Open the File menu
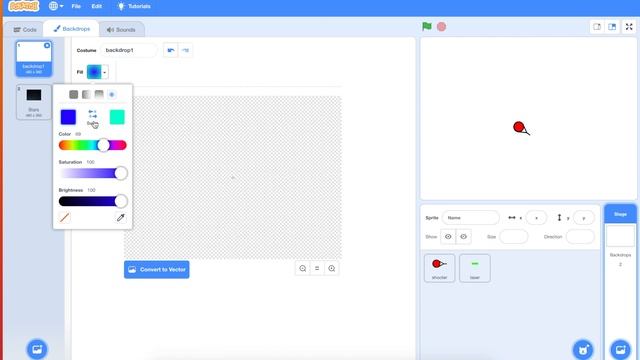 pos(76,6)
